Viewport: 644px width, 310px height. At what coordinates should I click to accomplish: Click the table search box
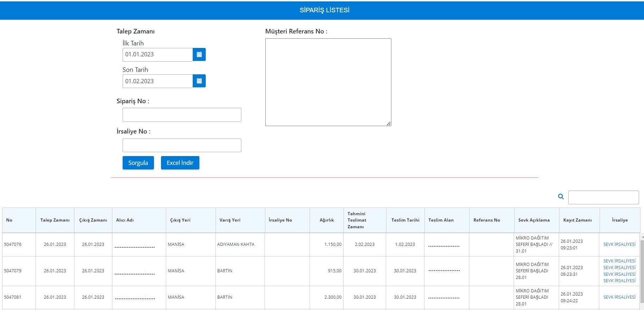tap(603, 197)
